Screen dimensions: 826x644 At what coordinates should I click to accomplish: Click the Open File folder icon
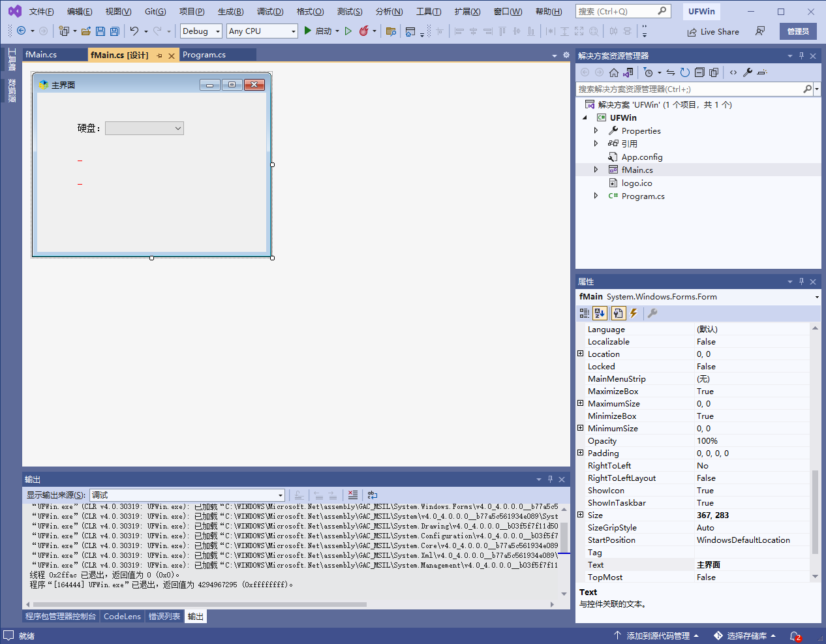[x=85, y=31]
